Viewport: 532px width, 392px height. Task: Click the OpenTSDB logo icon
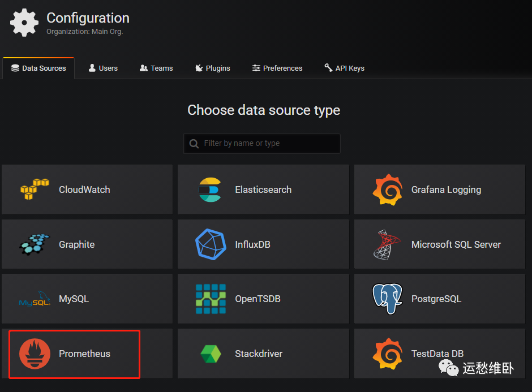(x=211, y=299)
